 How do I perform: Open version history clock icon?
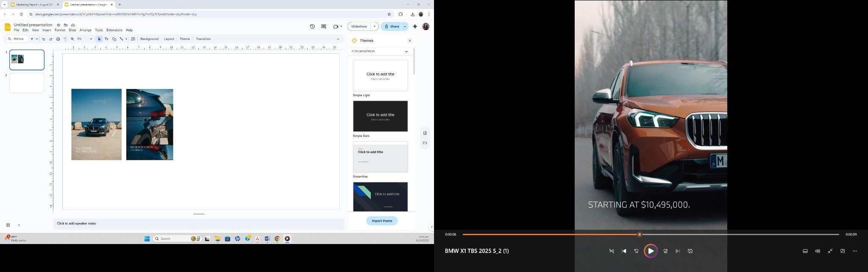click(312, 26)
